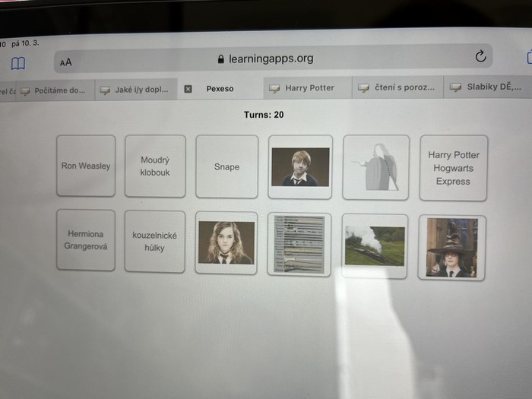Screen dimensions: 532x399
Task: Tap the girl with wavy hair photo card
Action: (226, 242)
